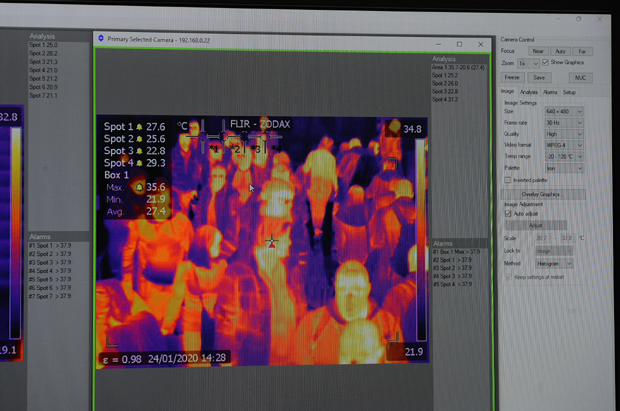Image resolution: width=620 pixels, height=411 pixels.
Task: Open the Setup tab
Action: 568,91
